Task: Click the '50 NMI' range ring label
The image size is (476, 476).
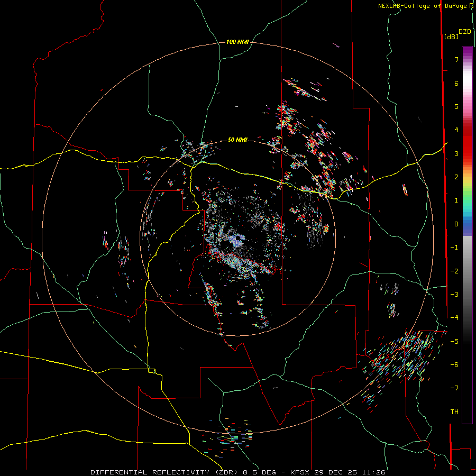Action: (237, 140)
